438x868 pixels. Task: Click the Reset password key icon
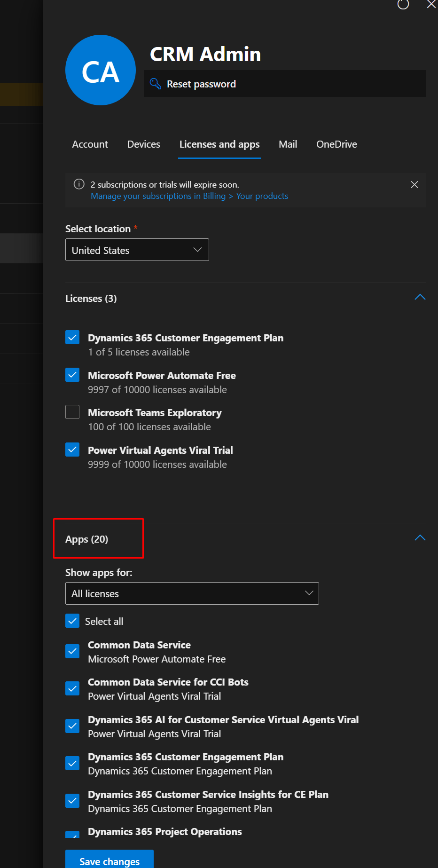point(155,84)
